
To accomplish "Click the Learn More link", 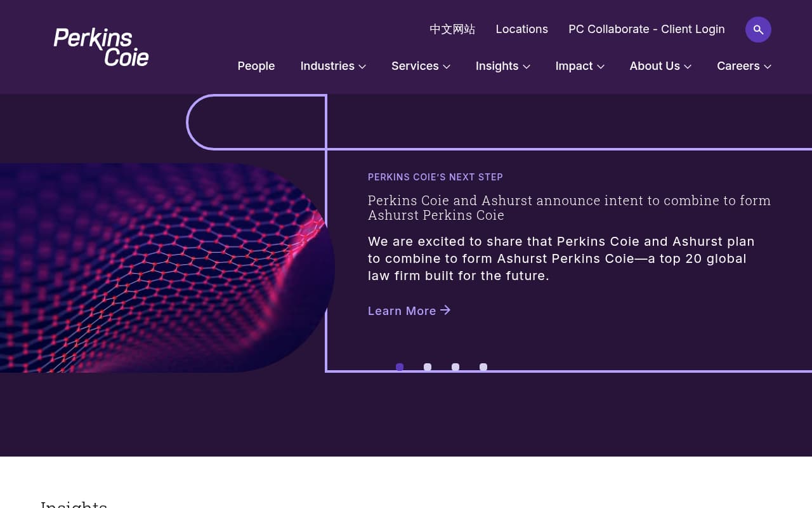I will tap(402, 311).
